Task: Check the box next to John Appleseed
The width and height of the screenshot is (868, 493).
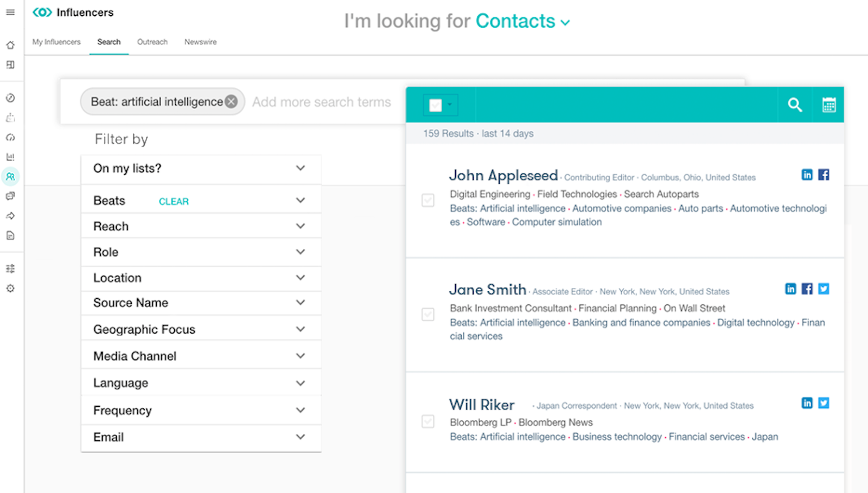Action: (x=428, y=200)
